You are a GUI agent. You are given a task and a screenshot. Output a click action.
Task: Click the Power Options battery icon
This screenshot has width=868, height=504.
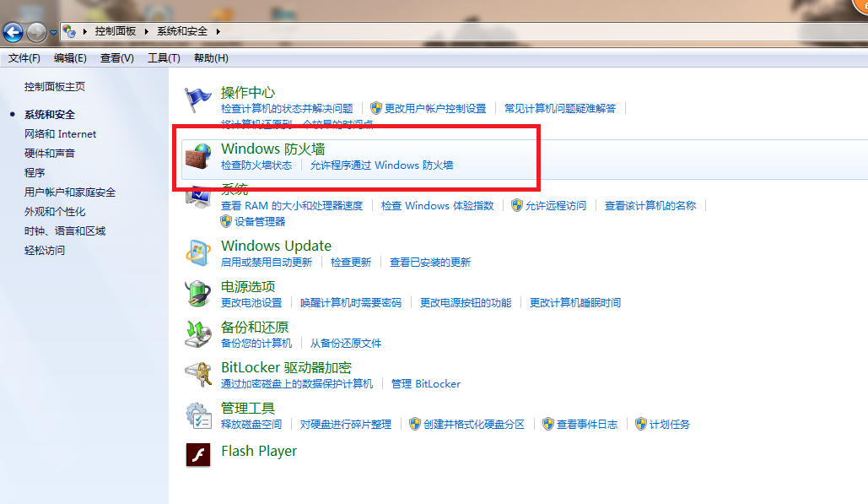coord(197,294)
